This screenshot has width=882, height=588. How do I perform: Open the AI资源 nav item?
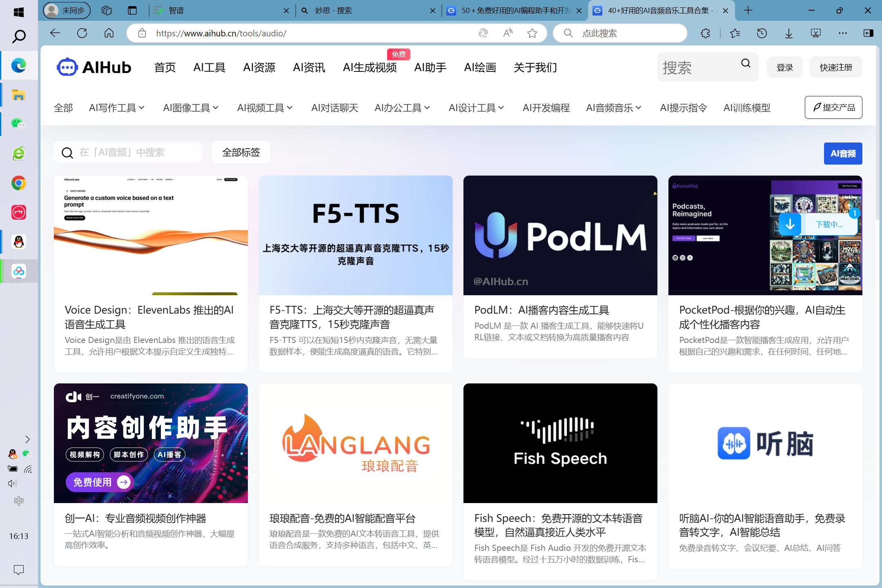click(259, 67)
